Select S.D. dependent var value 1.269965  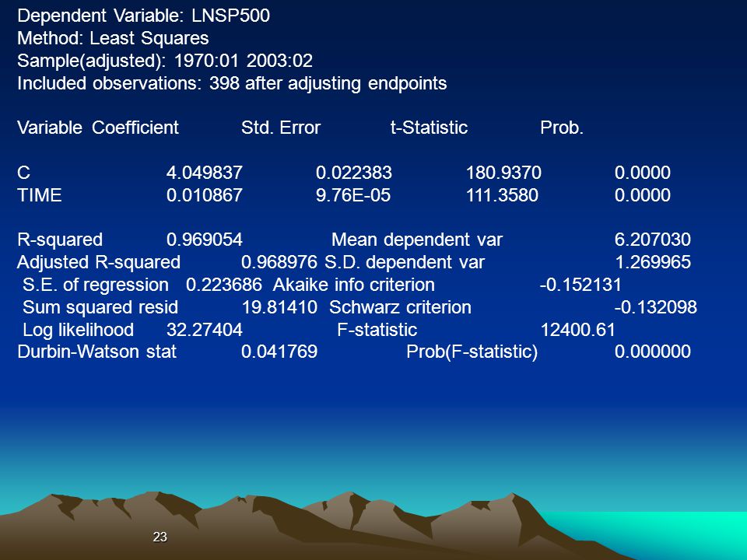pos(653,262)
